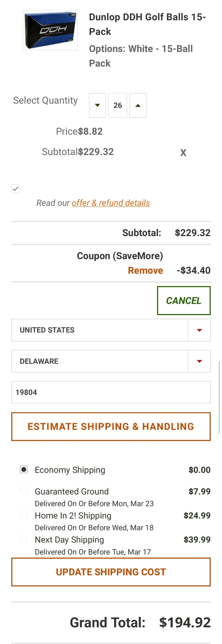Viewport: 222px width, 644px height.
Task: Remove the SaveMore coupon
Action: coord(145,270)
